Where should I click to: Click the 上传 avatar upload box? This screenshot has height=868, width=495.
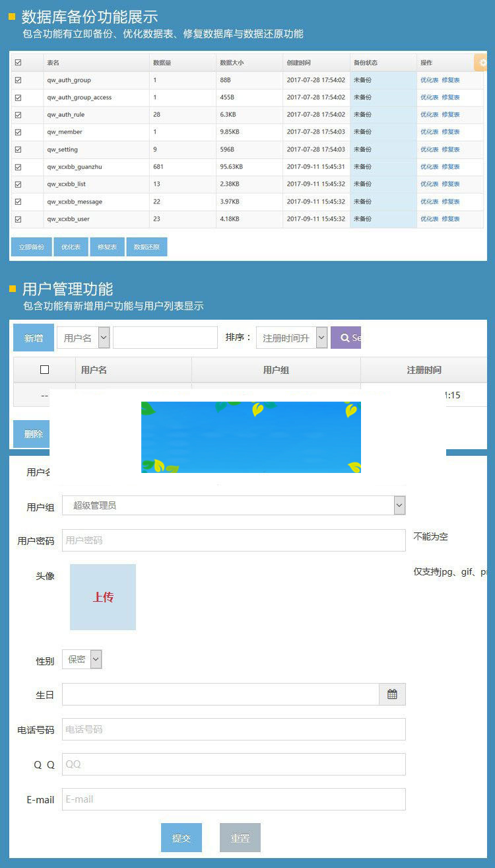pos(103,597)
